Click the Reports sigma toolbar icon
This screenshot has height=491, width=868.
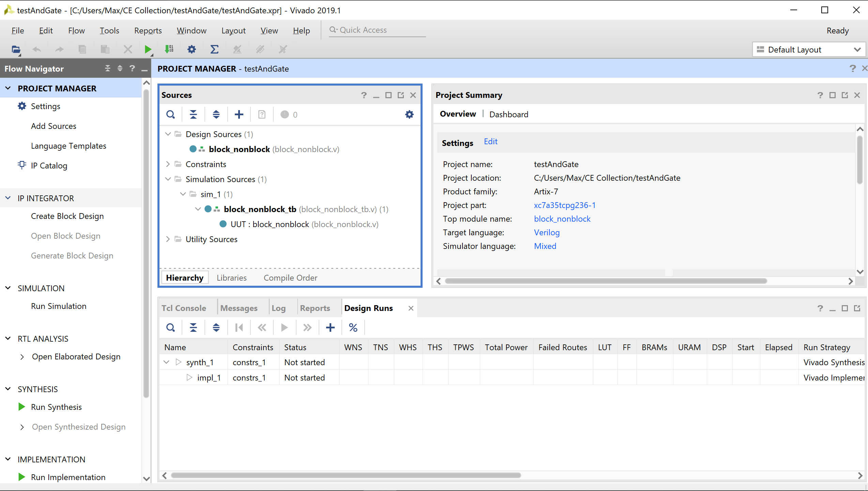[214, 49]
